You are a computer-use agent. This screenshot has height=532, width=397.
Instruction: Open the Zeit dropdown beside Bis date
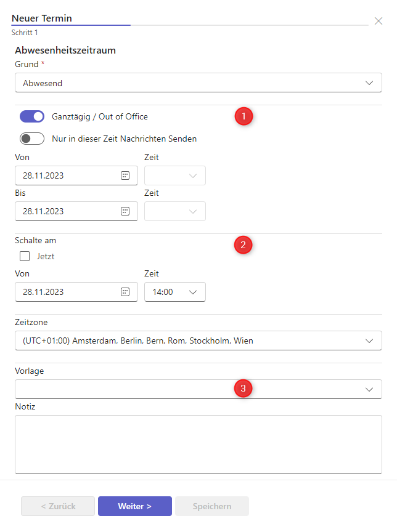click(x=175, y=211)
